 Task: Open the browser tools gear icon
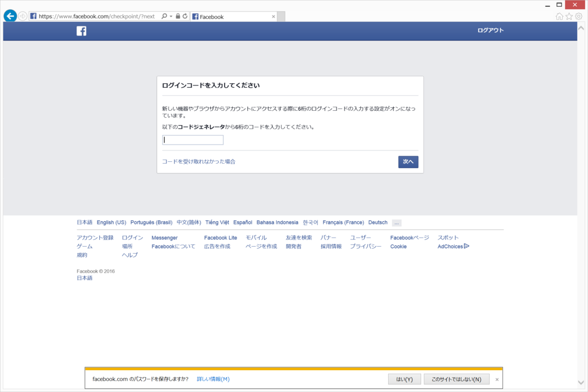579,16
